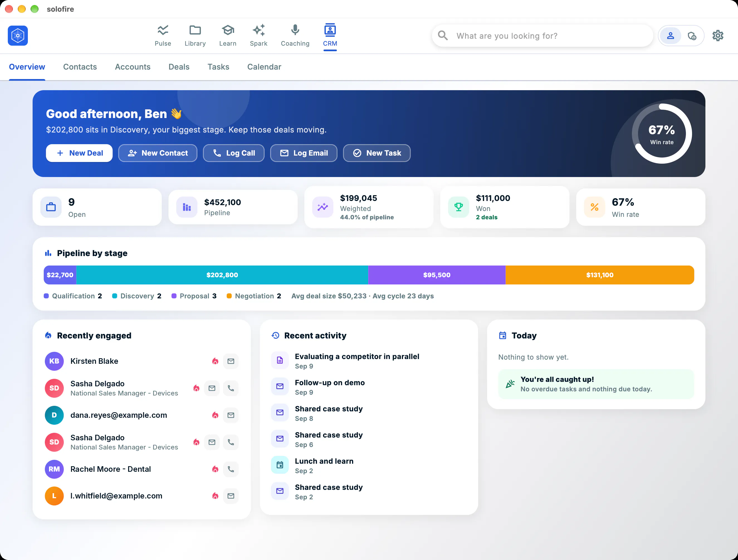Switch to the Contacts tab
This screenshot has height=560, width=738.
click(80, 67)
